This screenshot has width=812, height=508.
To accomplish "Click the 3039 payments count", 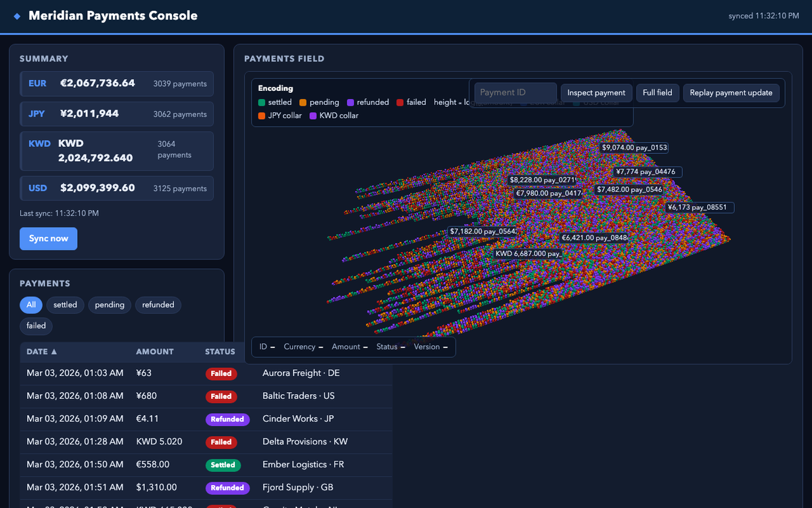I will click(180, 84).
